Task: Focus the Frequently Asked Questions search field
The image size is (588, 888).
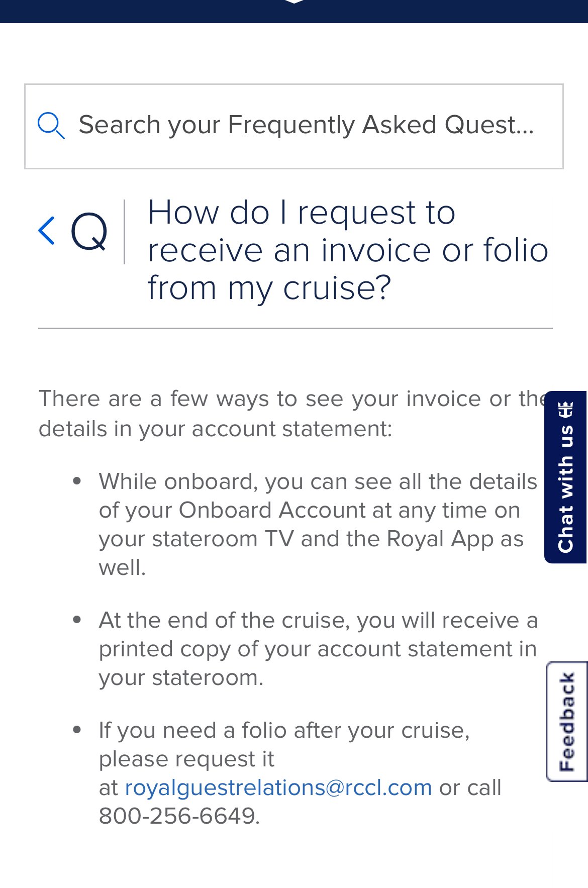Action: tap(294, 126)
